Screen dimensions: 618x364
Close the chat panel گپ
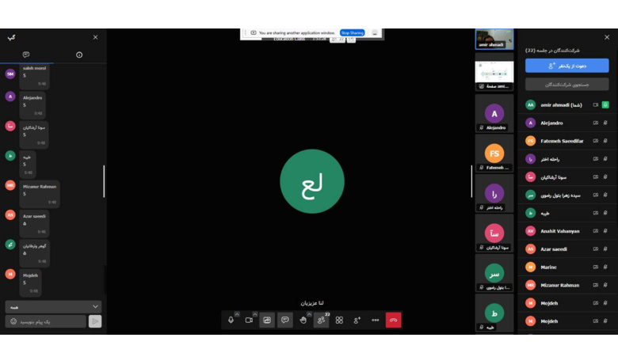point(95,37)
